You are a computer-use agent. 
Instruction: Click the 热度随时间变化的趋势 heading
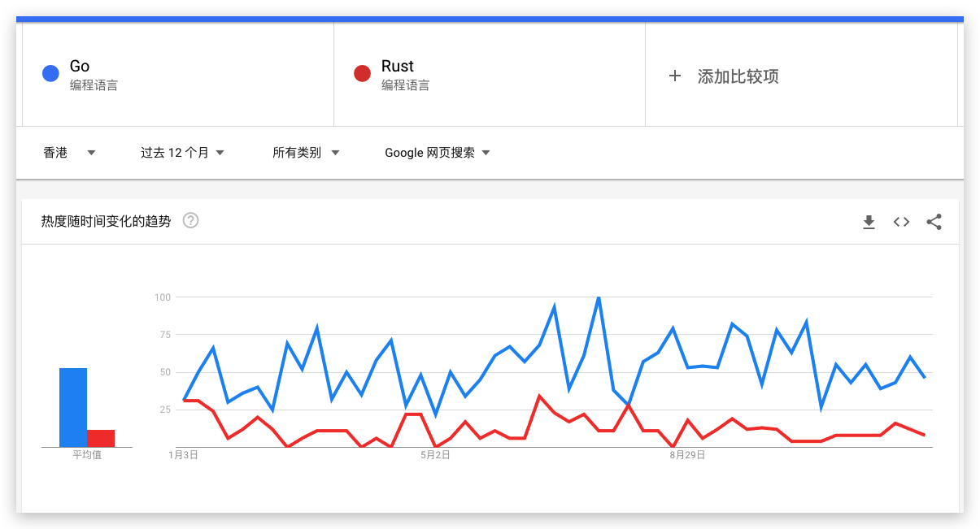107,221
